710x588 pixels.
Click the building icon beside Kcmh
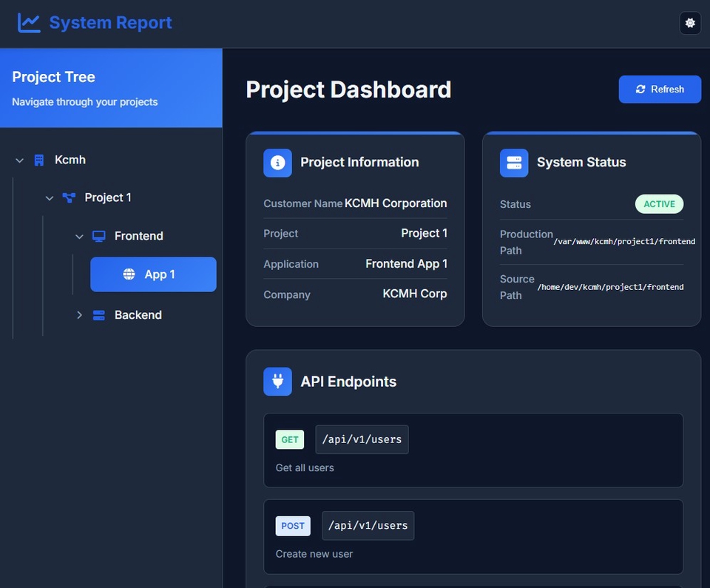coord(38,159)
